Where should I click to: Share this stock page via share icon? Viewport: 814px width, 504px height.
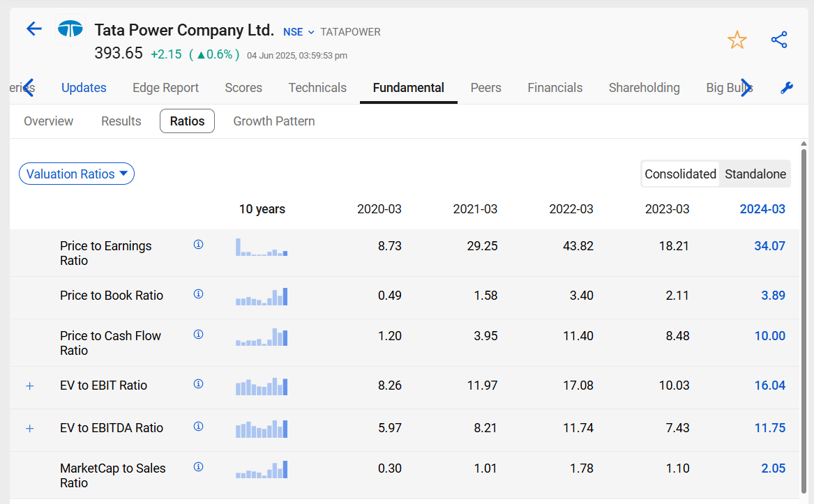(778, 40)
